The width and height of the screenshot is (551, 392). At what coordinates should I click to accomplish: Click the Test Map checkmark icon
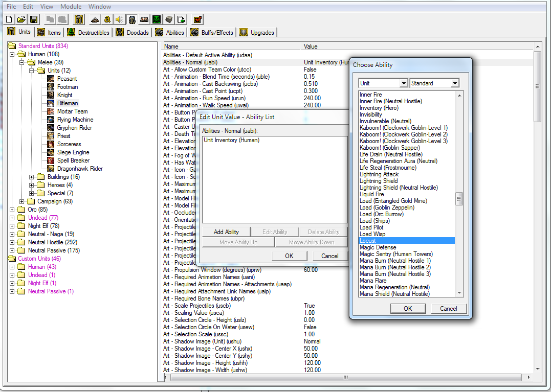198,19
